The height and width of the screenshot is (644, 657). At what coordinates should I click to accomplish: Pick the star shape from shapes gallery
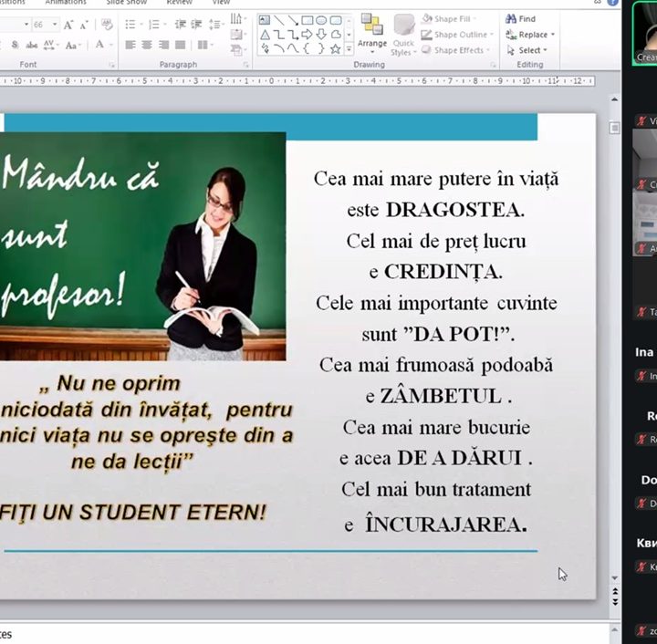(x=336, y=49)
